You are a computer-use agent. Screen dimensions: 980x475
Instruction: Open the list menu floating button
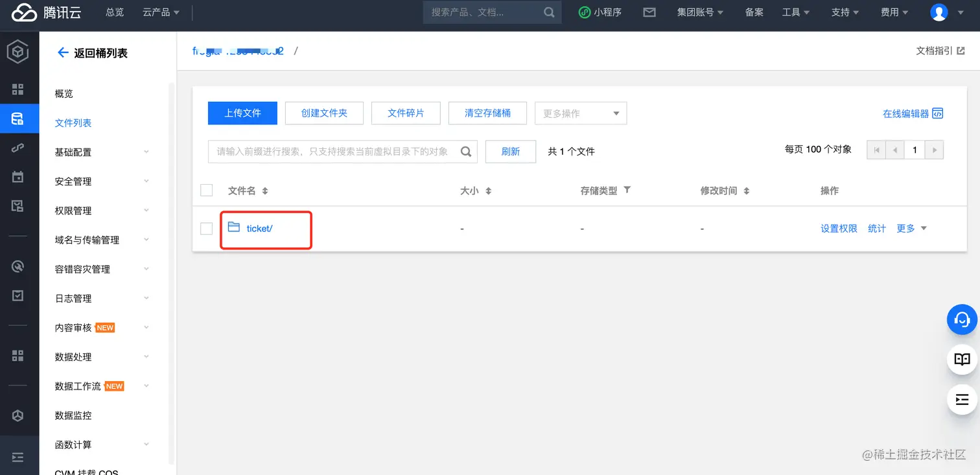pos(962,399)
